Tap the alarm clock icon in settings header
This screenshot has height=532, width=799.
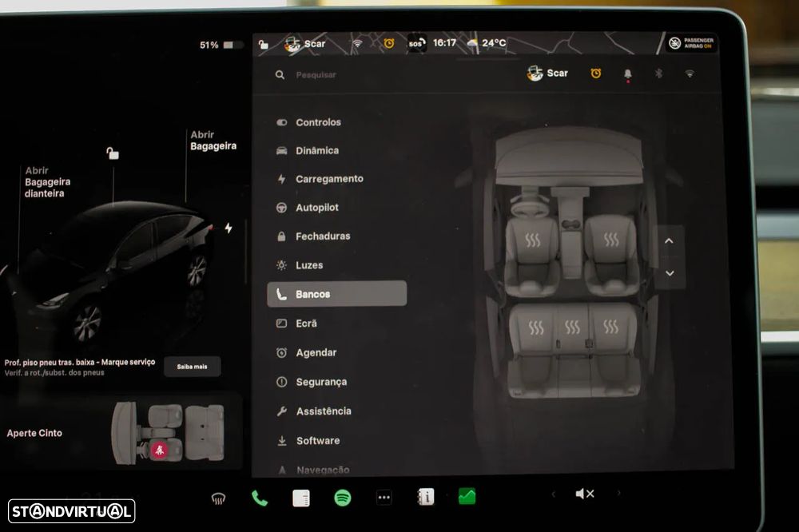[595, 73]
